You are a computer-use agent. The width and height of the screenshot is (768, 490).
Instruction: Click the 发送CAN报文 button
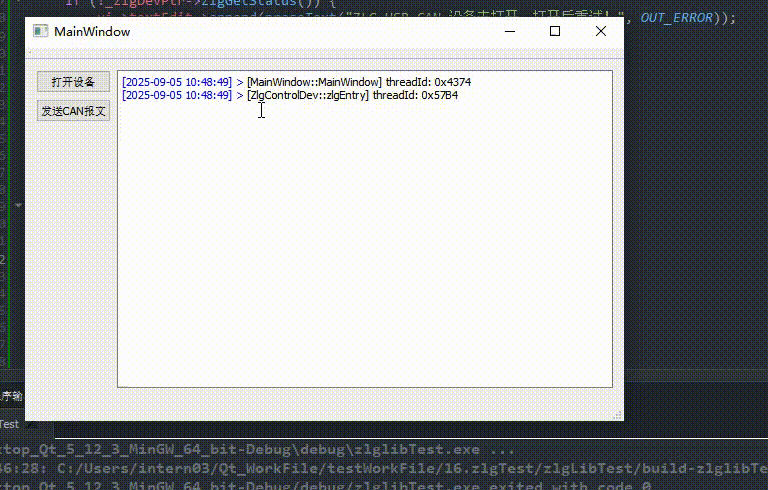[73, 111]
